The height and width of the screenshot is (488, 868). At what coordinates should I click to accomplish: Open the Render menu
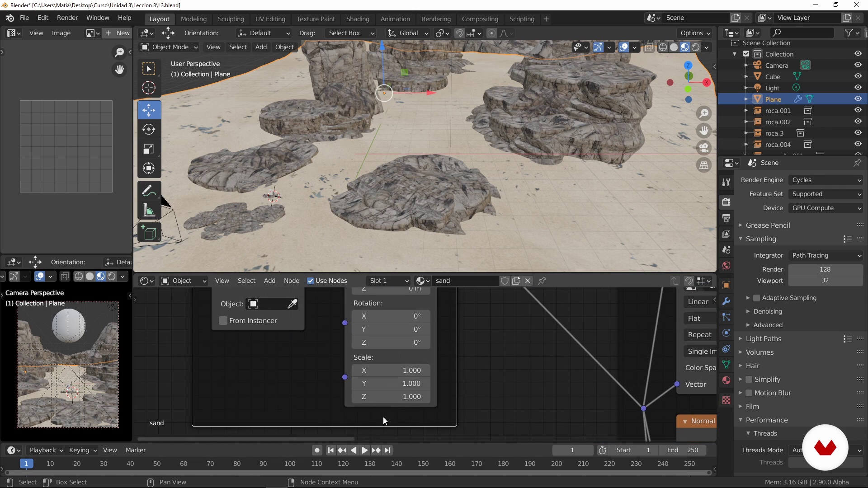click(x=67, y=18)
